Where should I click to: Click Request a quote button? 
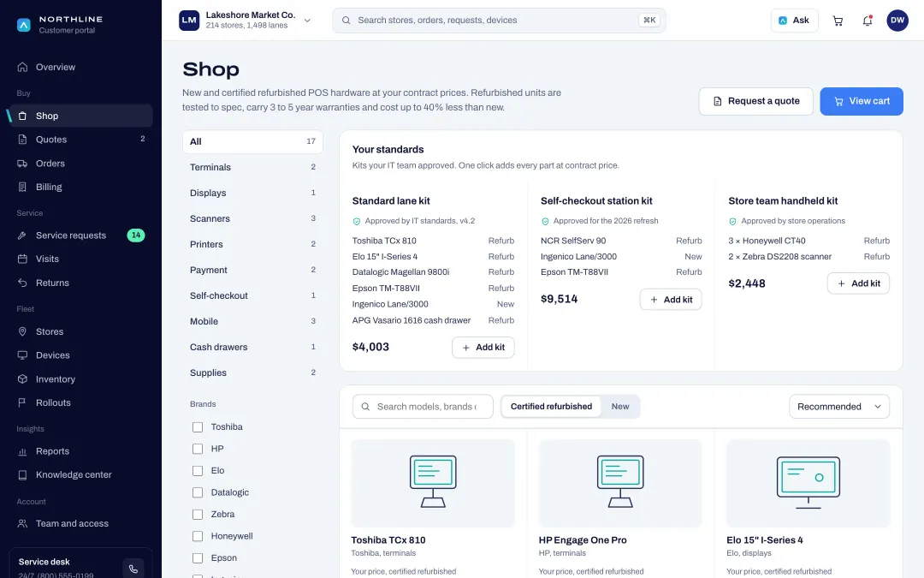(x=756, y=101)
